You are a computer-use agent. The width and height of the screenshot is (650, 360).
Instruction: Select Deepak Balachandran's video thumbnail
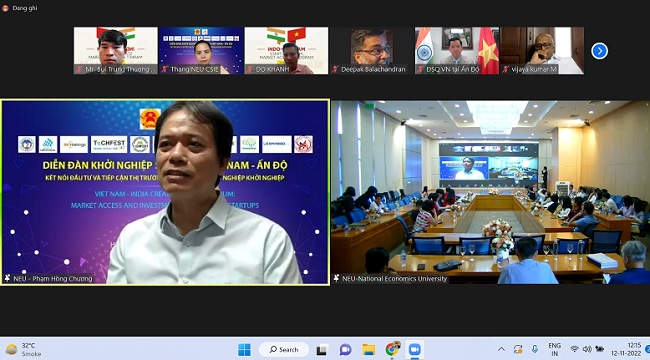[x=372, y=51]
